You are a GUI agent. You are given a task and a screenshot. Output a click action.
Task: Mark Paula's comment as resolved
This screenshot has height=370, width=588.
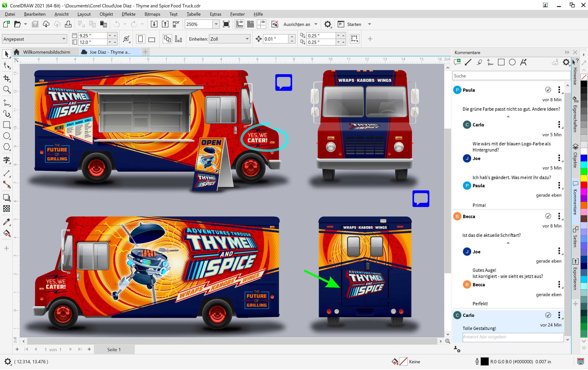(548, 90)
